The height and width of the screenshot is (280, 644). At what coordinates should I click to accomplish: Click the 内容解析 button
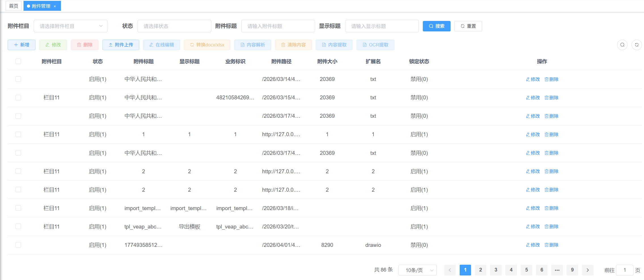click(x=253, y=45)
